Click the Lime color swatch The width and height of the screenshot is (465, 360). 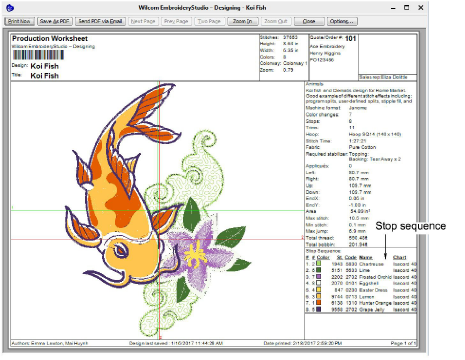tap(319, 270)
